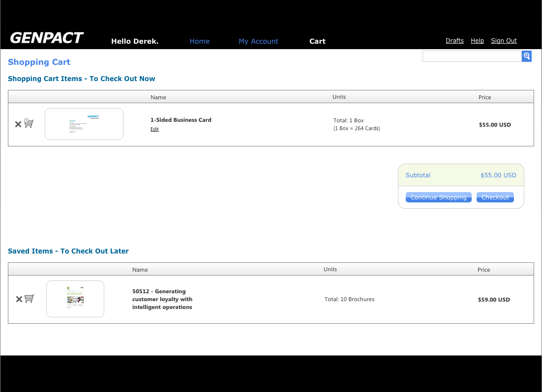This screenshot has height=392, width=542.
Task: Click the GENPACT logo
Action: [47, 38]
